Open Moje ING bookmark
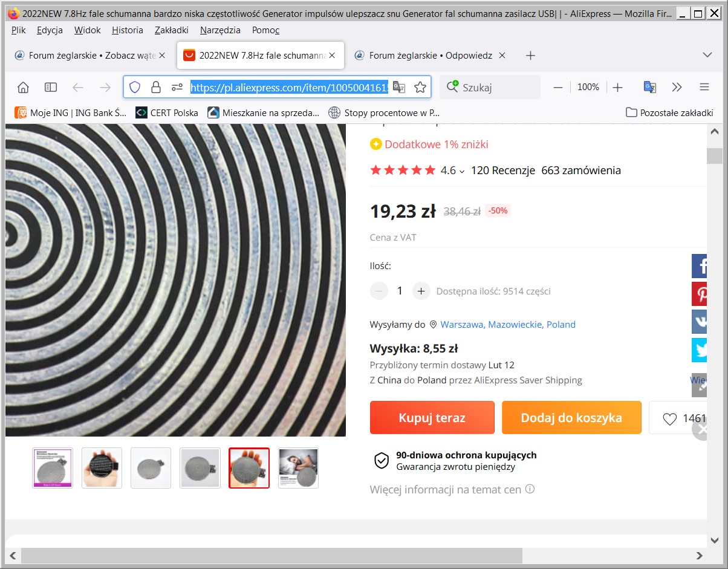Viewport: 728px width, 569px height. coord(71,112)
